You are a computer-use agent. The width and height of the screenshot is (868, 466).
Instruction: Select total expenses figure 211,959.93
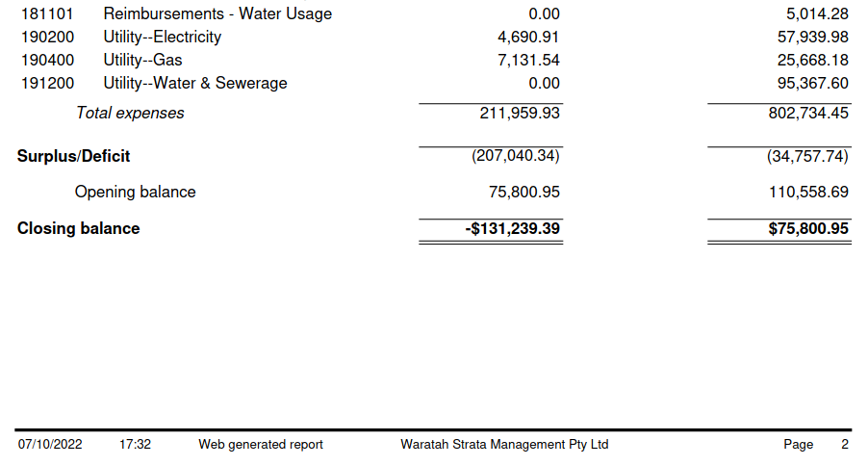coord(520,113)
